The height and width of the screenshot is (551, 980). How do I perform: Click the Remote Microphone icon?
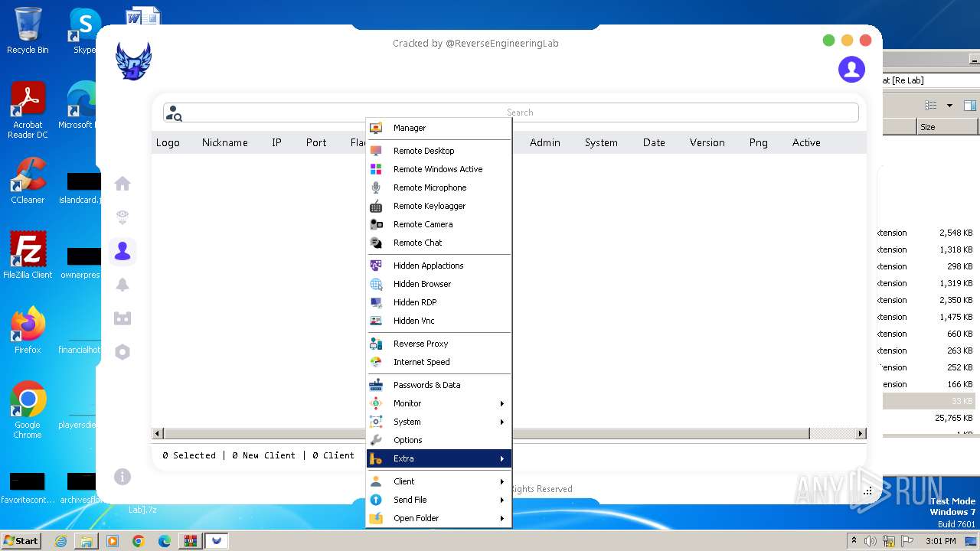pyautogui.click(x=376, y=187)
